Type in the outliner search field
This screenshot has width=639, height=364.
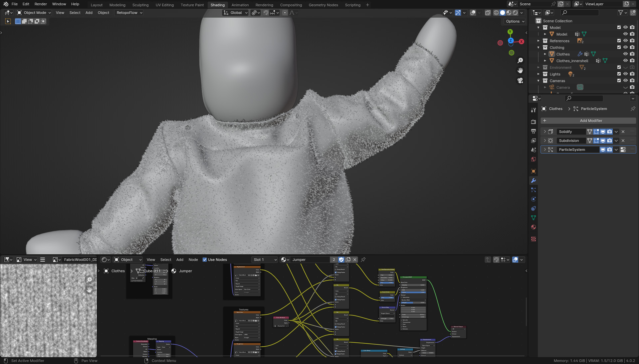[581, 12]
